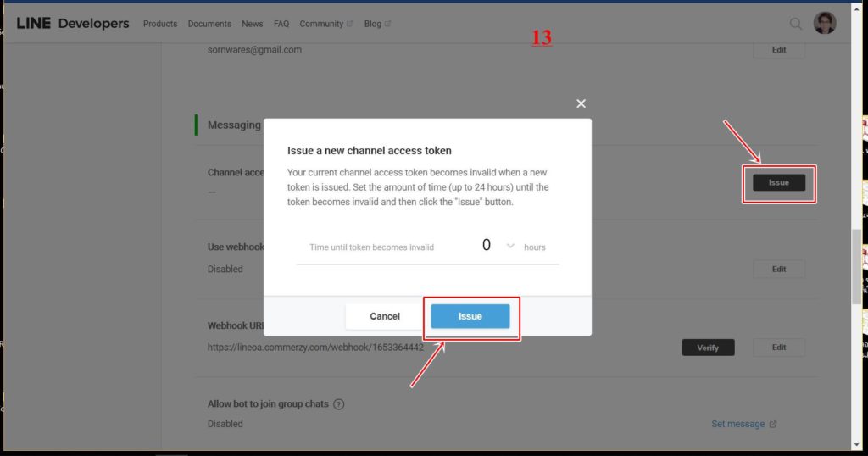Click the hours value field showing 0

(x=487, y=246)
